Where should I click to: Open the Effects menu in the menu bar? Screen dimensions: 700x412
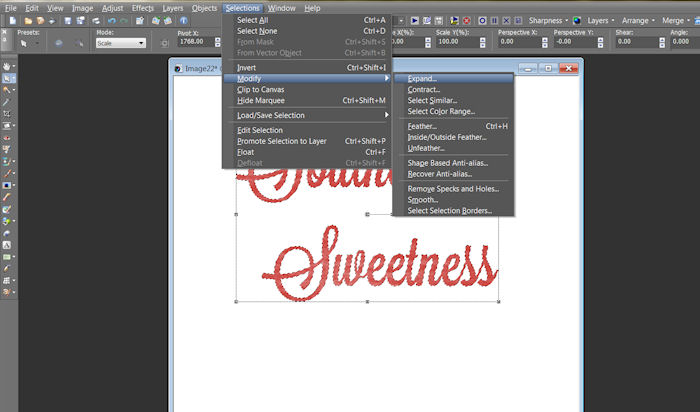tap(142, 7)
